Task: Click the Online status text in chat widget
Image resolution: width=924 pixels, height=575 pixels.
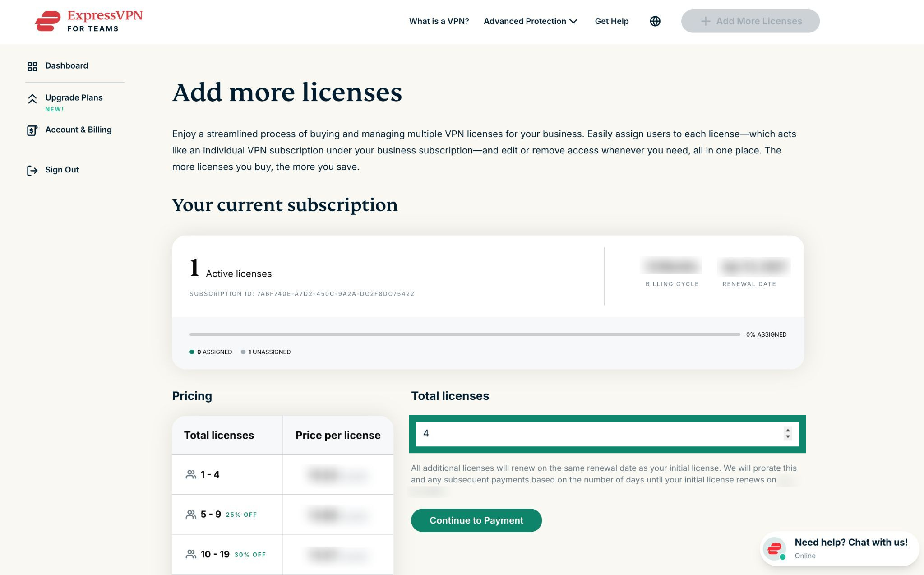Action: 805,556
